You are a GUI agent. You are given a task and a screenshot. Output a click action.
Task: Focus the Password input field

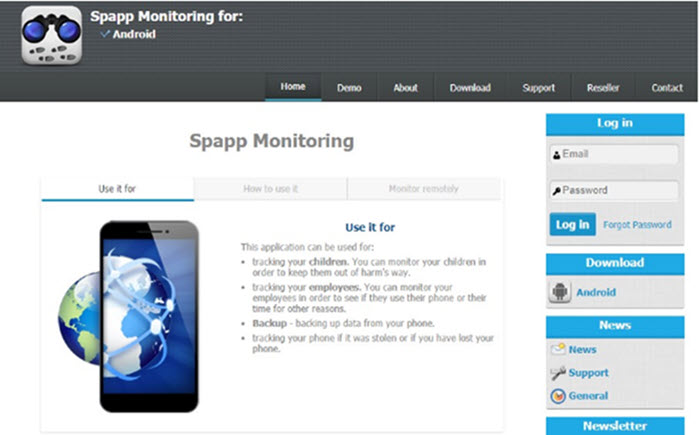614,190
